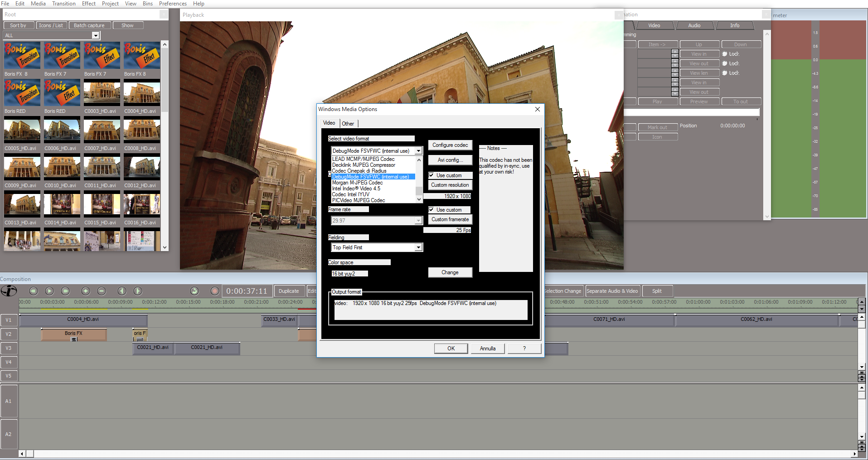Click the Change button for color space
Viewport: 868px width, 460px height.
pos(450,272)
